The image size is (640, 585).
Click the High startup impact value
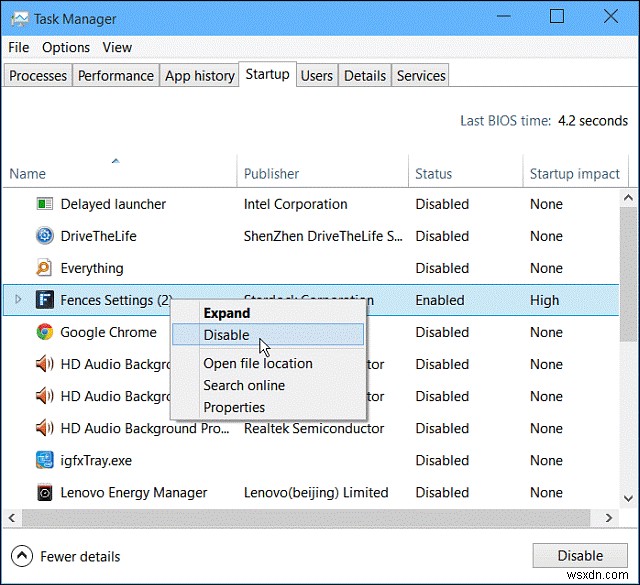544,300
